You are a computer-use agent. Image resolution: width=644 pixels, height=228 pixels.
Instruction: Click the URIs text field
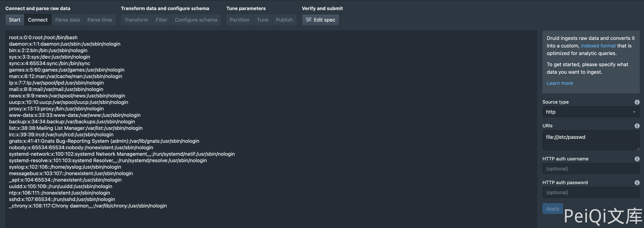pyautogui.click(x=591, y=140)
